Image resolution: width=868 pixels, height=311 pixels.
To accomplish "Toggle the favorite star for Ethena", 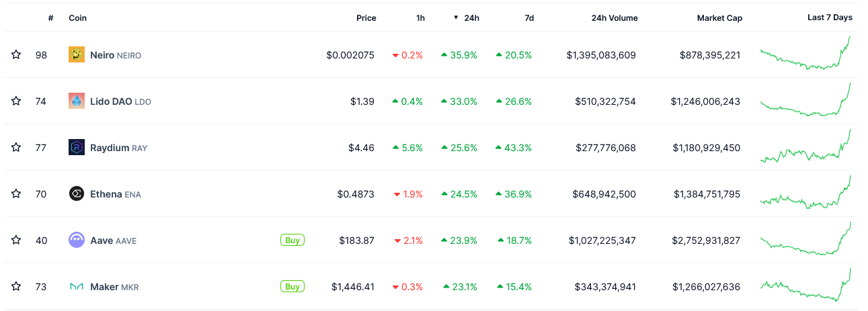I will [16, 194].
